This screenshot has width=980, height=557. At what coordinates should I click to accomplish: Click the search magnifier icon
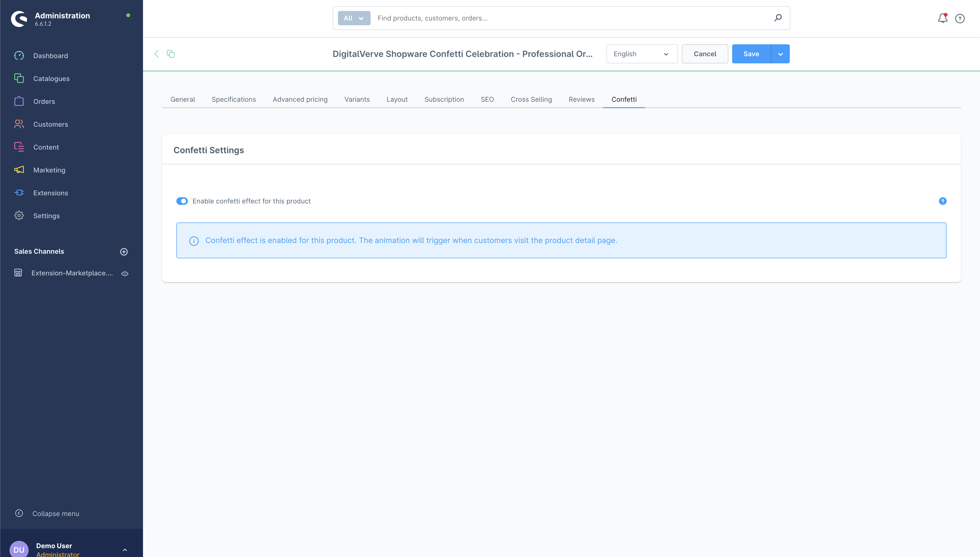click(x=778, y=18)
